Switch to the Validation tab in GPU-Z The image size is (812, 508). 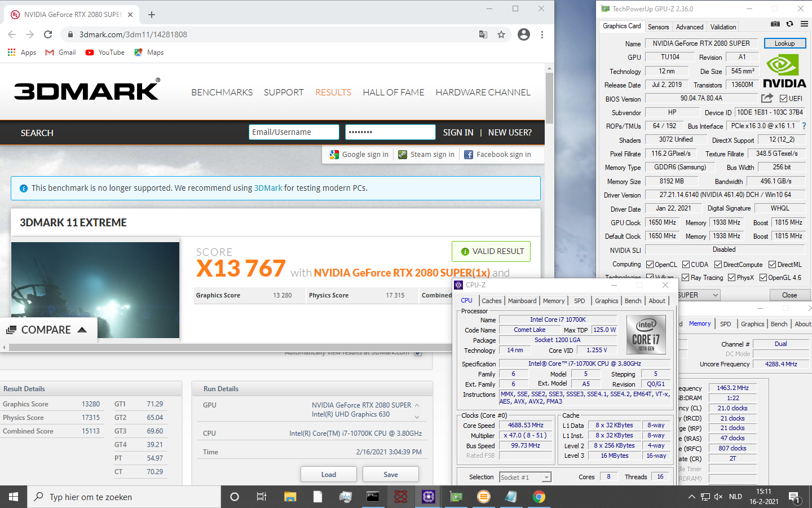click(x=723, y=27)
